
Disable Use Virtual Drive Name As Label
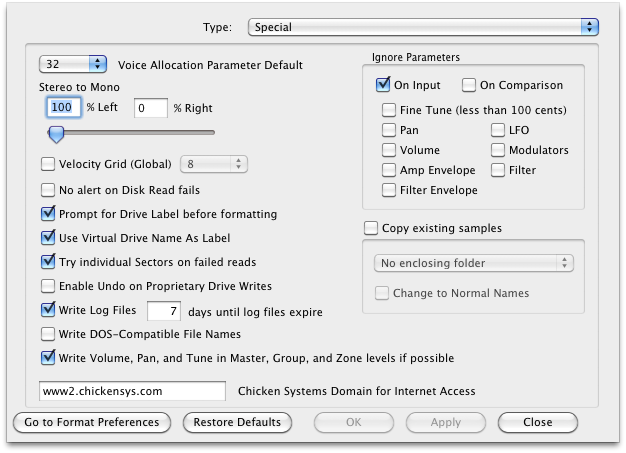click(48, 238)
